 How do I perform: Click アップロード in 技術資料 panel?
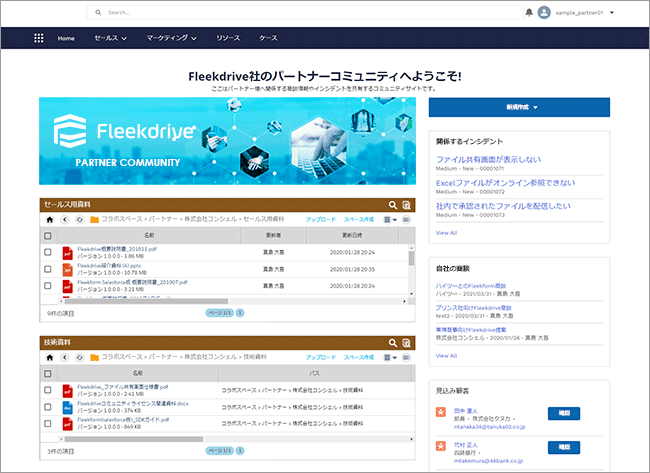[321, 357]
